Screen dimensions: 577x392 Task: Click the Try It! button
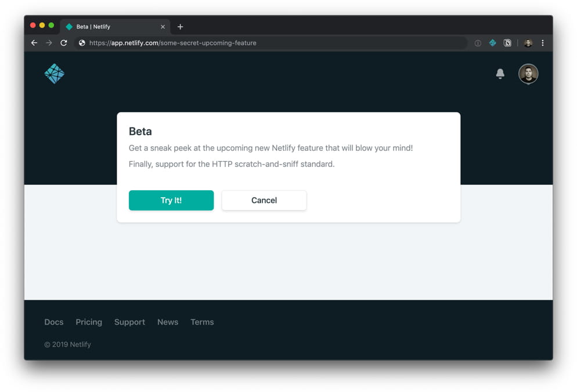pos(171,200)
